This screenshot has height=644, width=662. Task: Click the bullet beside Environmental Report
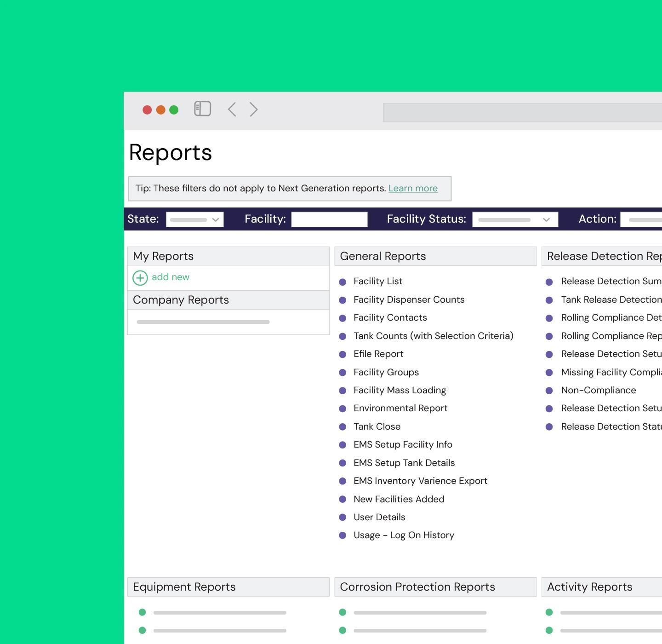pos(342,409)
